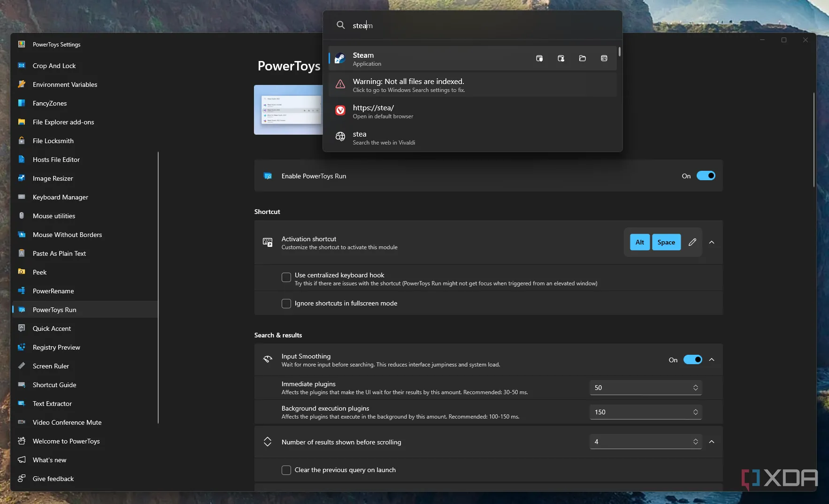This screenshot has width=829, height=504.
Task: Run Steam as administrator icon
Action: 539,58
